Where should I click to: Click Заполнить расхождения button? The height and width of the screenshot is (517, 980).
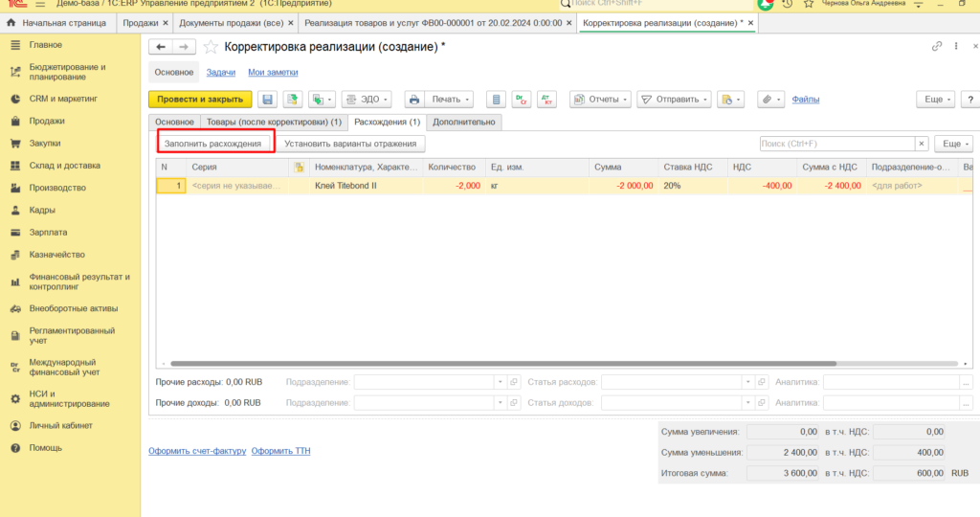pos(212,144)
